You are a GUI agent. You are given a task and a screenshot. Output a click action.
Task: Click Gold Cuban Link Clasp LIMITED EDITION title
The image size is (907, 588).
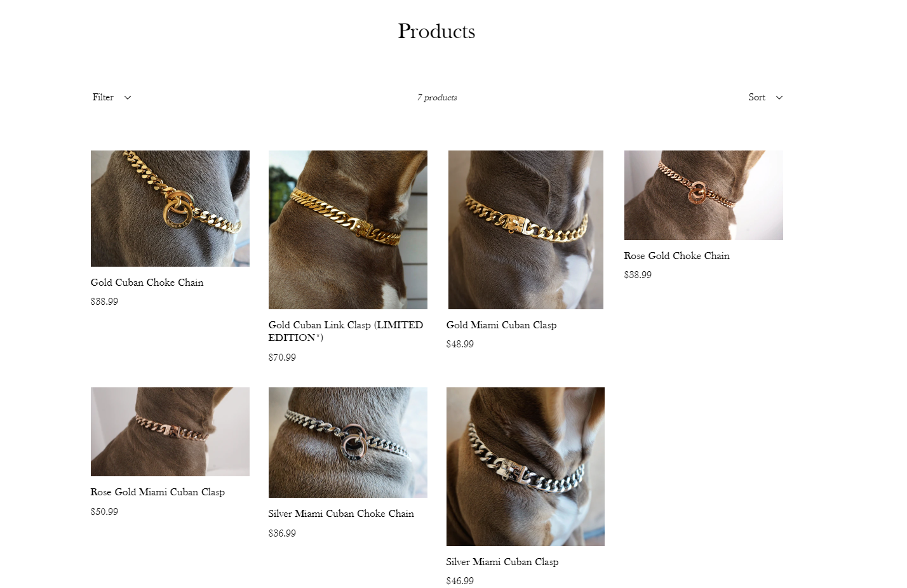click(346, 331)
